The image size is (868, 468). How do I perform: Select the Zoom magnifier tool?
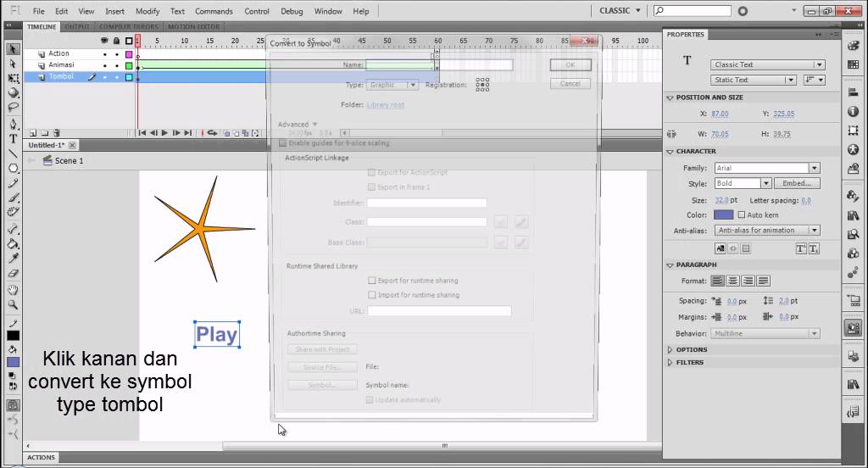coord(13,304)
